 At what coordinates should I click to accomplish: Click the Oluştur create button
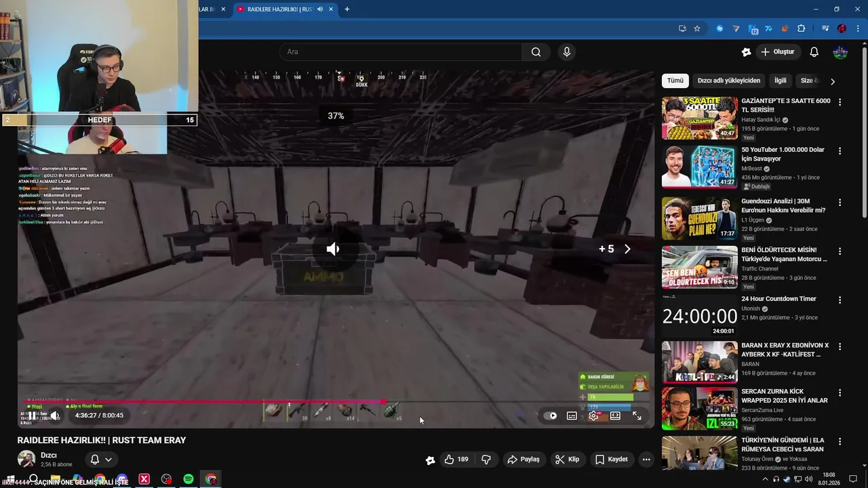click(777, 52)
